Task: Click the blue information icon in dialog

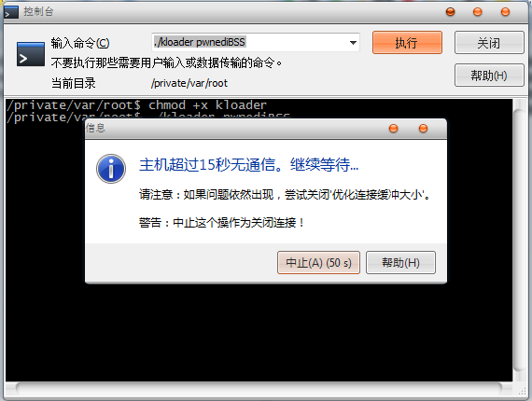Action: tap(111, 169)
